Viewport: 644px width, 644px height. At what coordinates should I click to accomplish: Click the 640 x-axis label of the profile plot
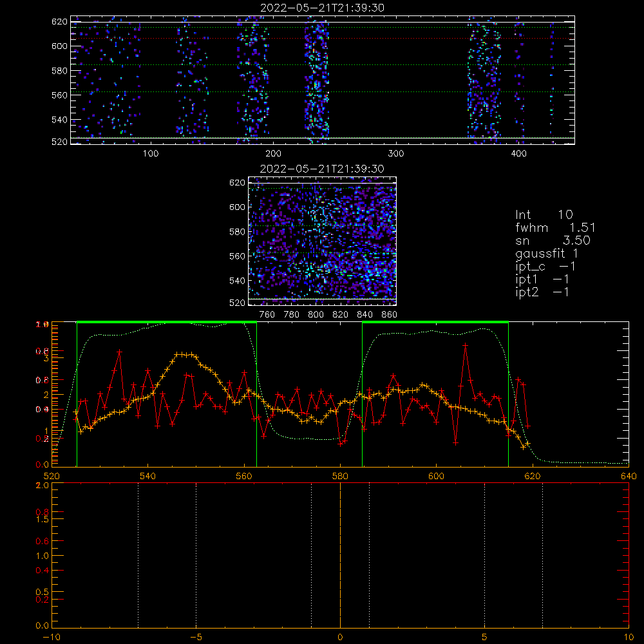tap(629, 477)
